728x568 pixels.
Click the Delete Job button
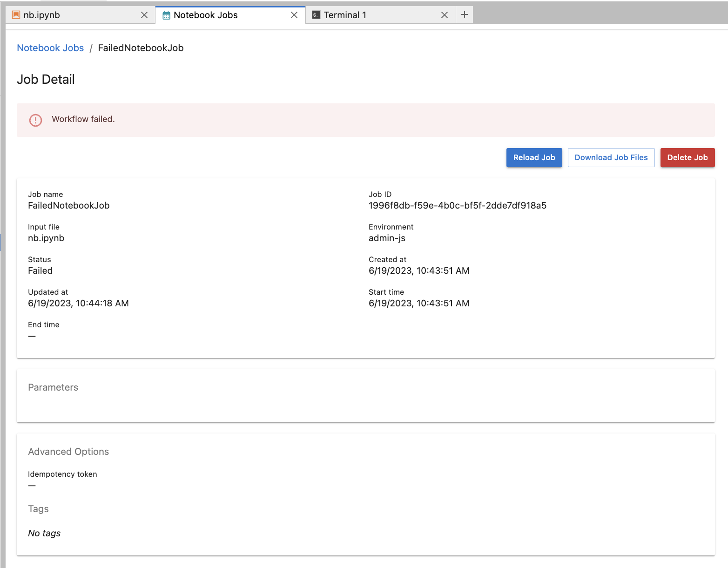point(688,157)
